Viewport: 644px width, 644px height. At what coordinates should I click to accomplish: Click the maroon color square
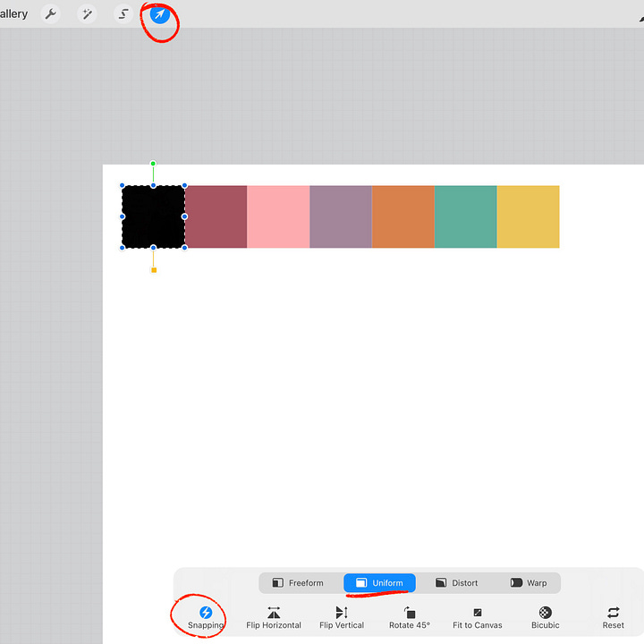click(216, 216)
